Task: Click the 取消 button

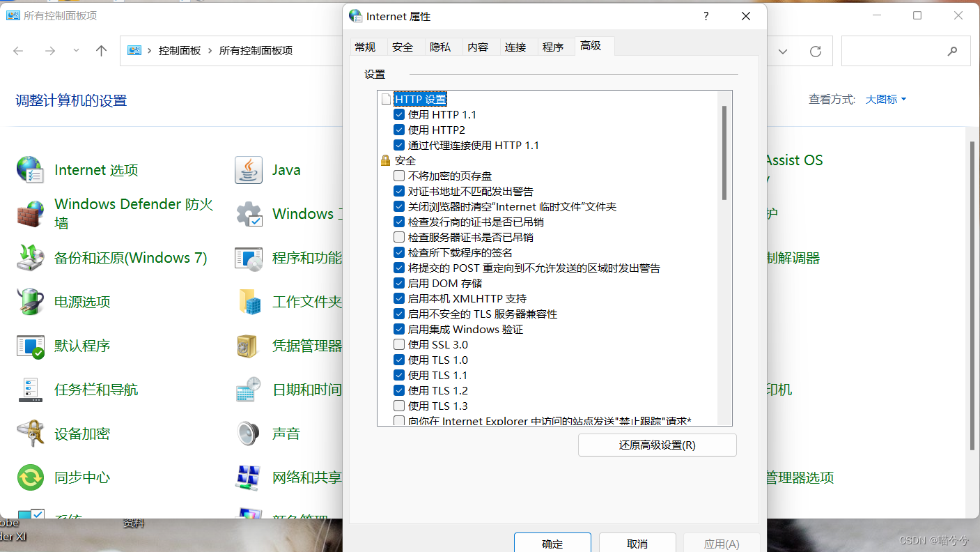Action: click(x=637, y=544)
